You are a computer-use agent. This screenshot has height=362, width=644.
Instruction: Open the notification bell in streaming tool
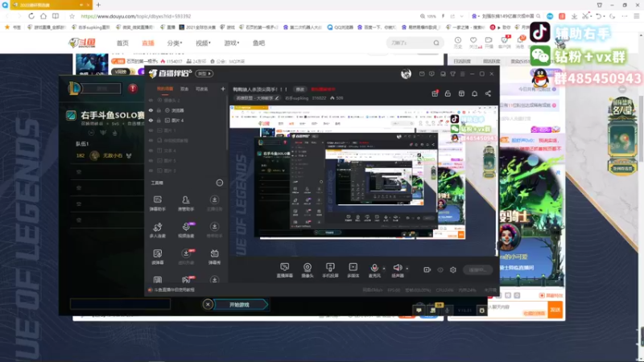[474, 93]
